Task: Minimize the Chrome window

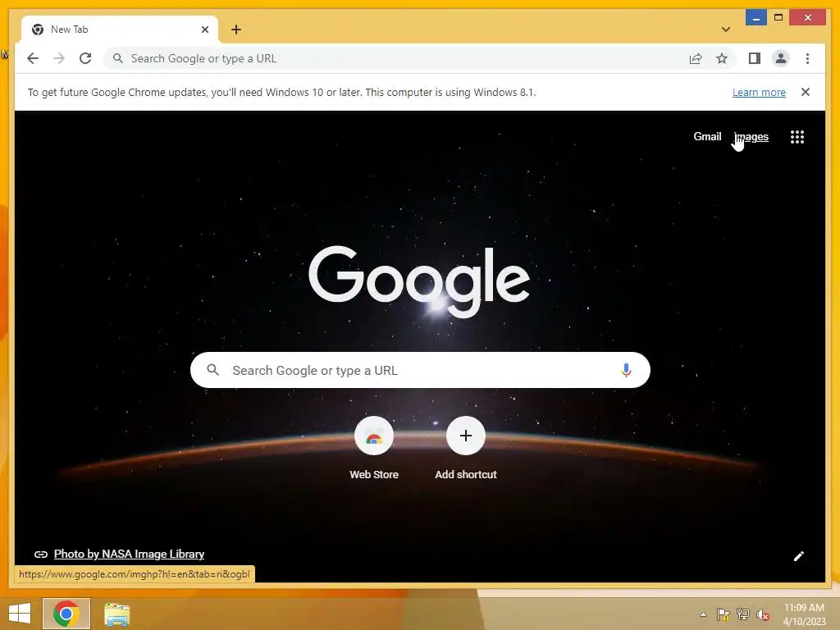Action: tap(756, 18)
